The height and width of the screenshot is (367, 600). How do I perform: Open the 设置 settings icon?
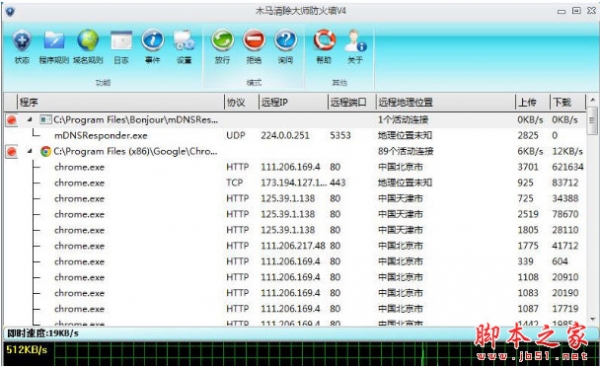184,40
